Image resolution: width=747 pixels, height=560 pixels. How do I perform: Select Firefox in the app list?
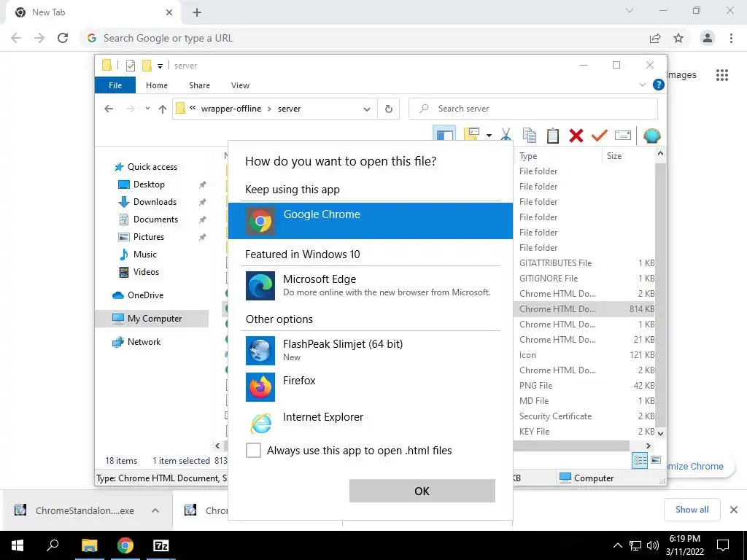370,386
